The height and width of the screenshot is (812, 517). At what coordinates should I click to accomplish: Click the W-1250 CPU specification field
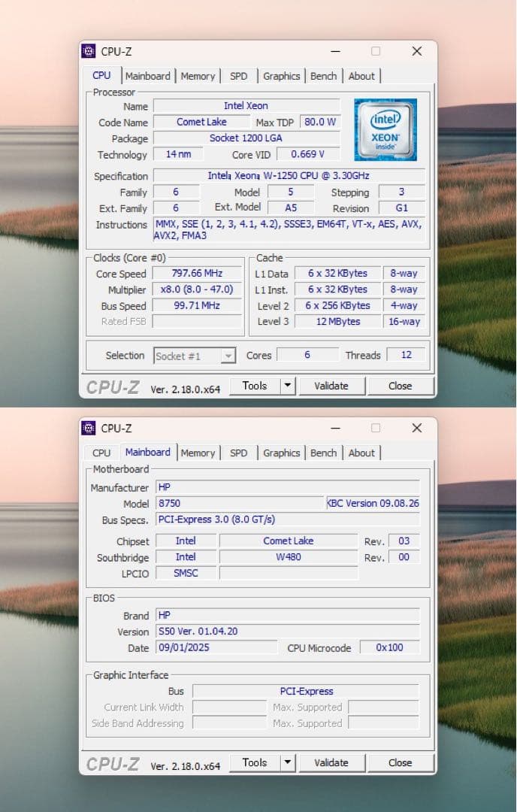(289, 175)
